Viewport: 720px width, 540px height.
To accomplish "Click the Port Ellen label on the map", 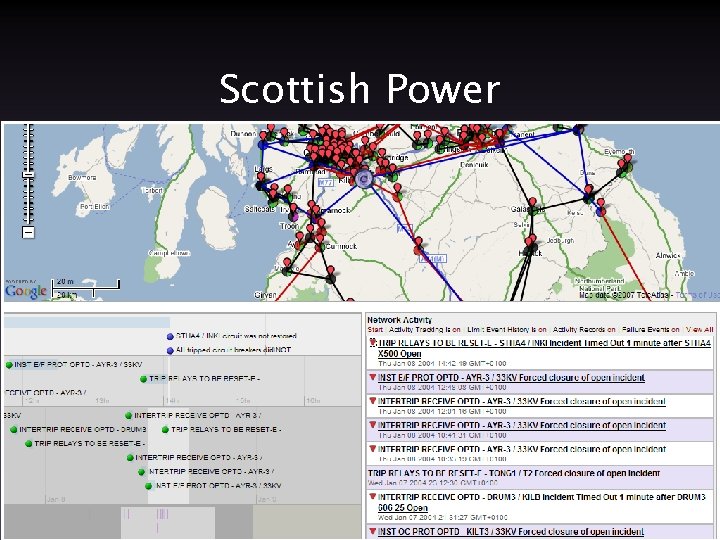I will [95, 207].
